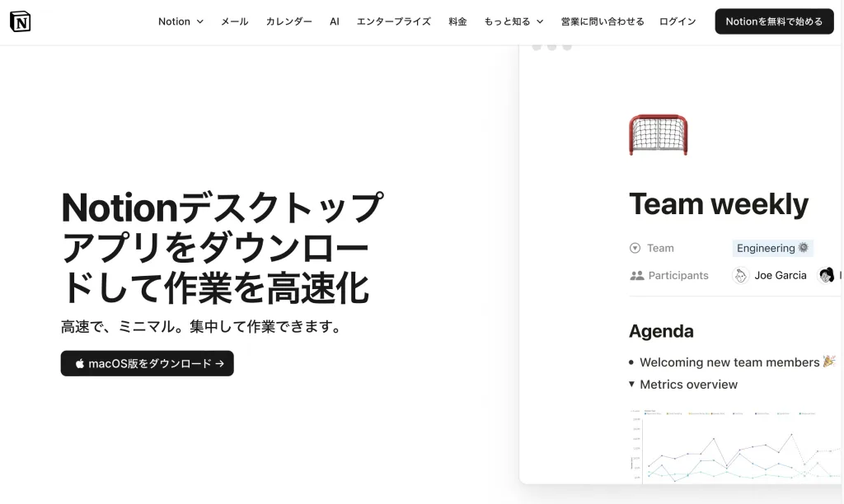Open the メール menu item
Image resolution: width=844 pixels, height=504 pixels.
point(234,21)
